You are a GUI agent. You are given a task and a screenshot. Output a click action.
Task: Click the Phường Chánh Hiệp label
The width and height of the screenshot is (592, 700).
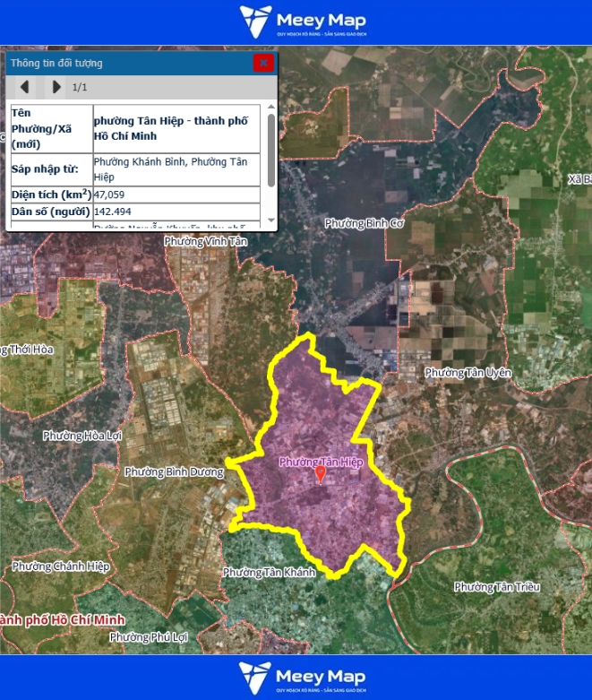click(61, 566)
